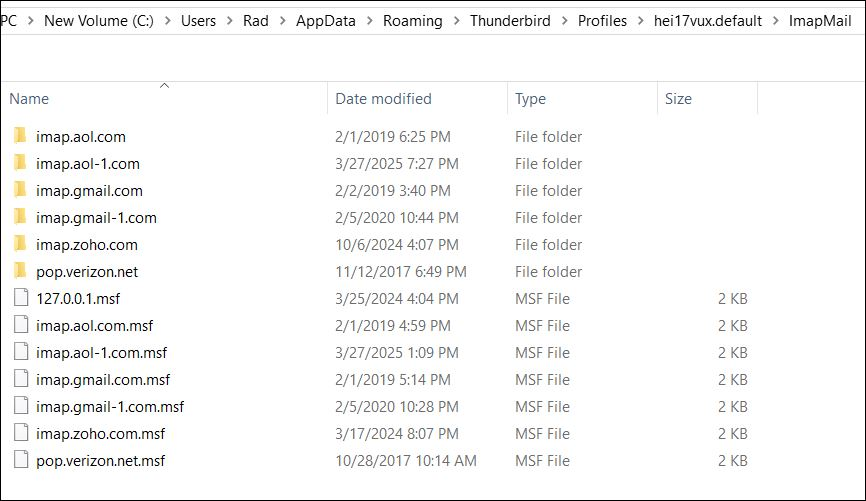This screenshot has height=501, width=866.
Task: Select the imap.zoho.com folder icon
Action: (20, 244)
